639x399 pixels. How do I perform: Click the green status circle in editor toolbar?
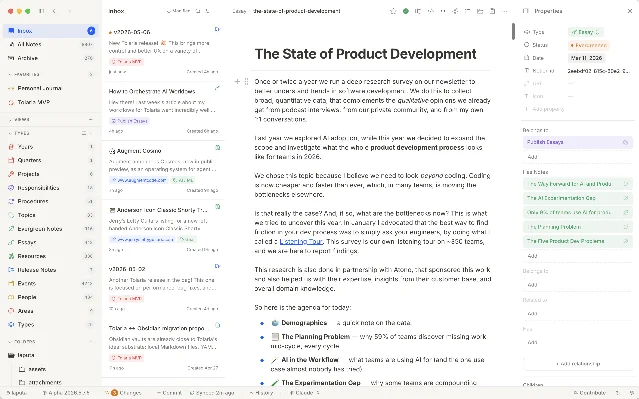click(405, 11)
